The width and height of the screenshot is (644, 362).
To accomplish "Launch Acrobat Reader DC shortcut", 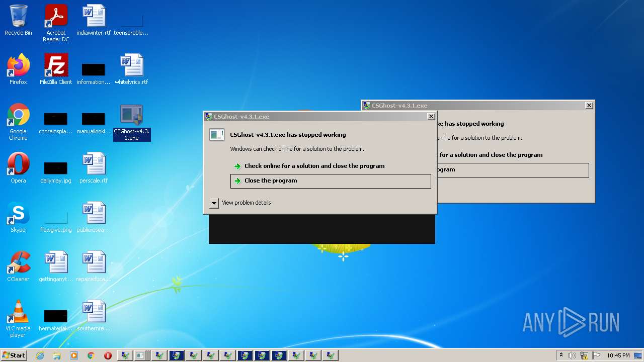I will [56, 23].
